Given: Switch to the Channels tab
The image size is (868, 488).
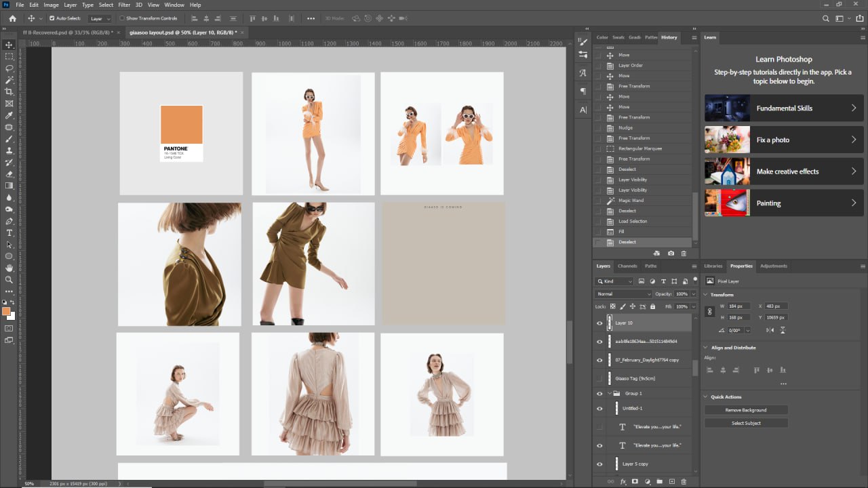Looking at the screenshot, I should (x=627, y=266).
